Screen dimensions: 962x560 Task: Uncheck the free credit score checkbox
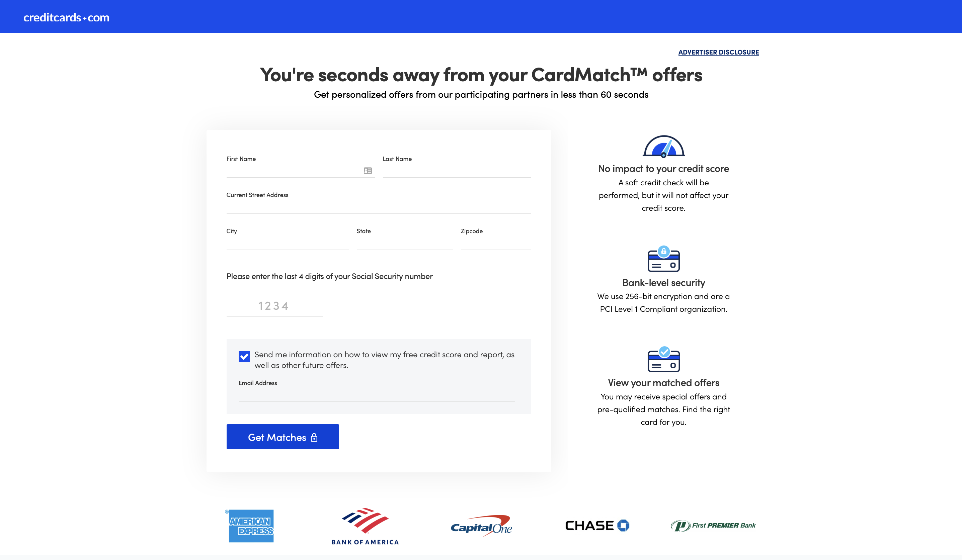pyautogui.click(x=244, y=356)
